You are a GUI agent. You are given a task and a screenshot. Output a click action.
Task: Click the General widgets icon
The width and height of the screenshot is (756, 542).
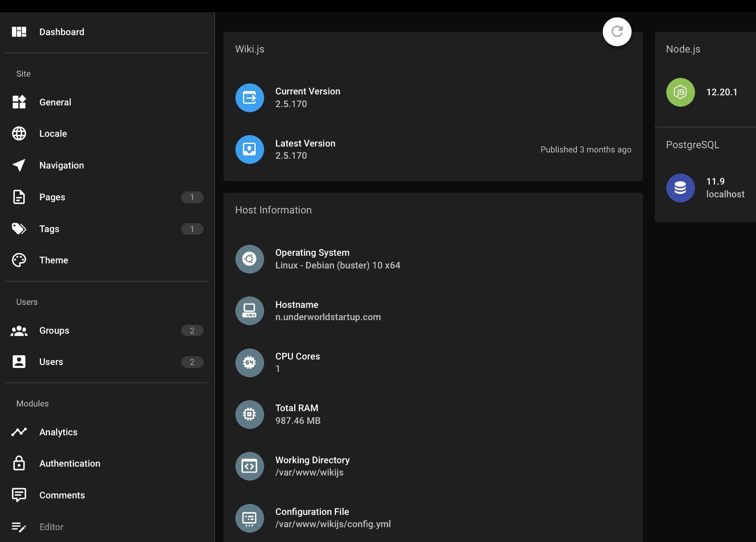[19, 102]
